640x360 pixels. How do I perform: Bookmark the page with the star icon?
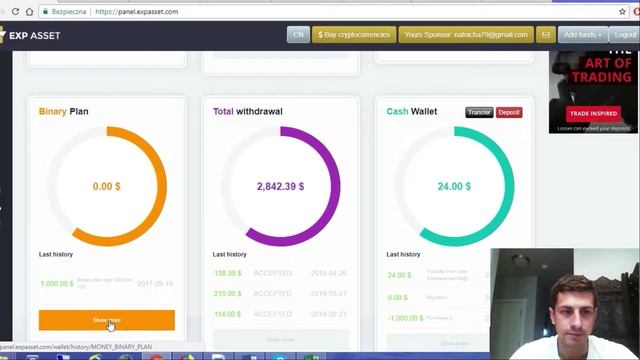[x=622, y=12]
